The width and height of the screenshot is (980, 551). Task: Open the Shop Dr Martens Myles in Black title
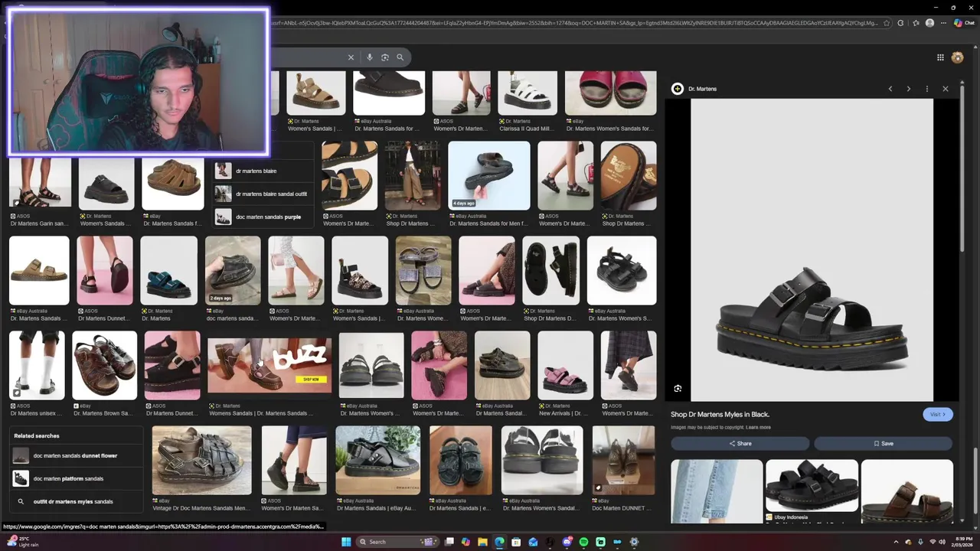click(x=720, y=414)
